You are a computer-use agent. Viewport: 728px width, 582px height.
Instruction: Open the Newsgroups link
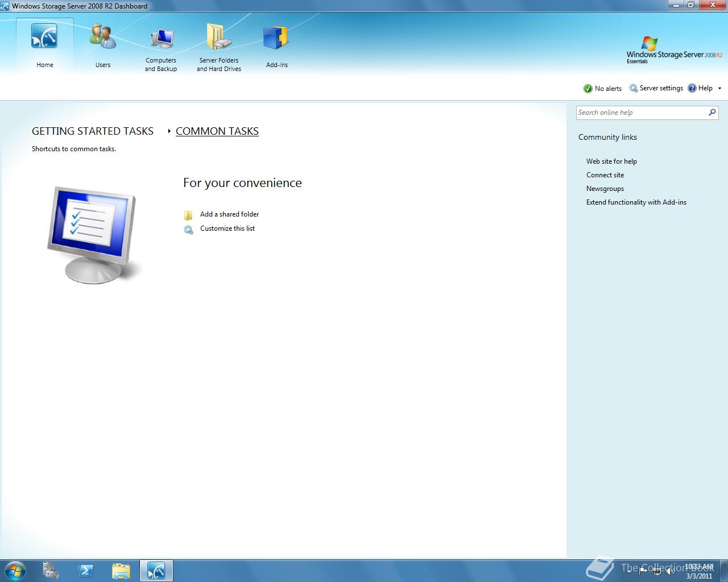point(605,189)
